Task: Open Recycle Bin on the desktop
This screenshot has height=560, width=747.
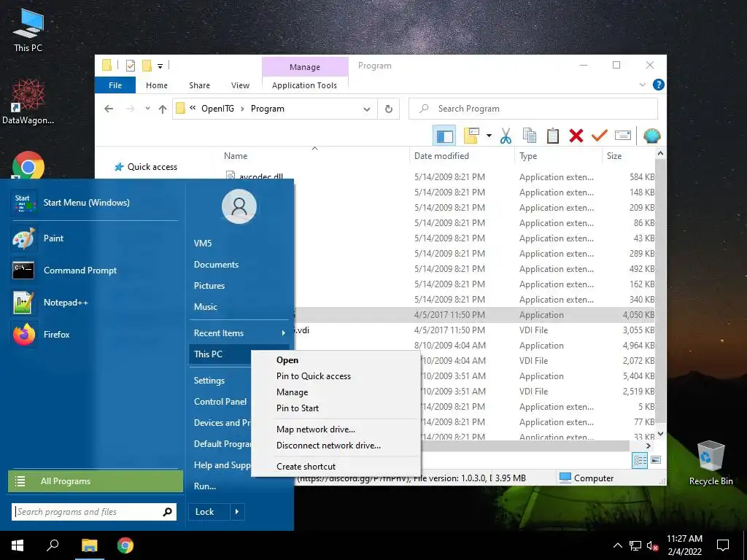Action: point(711,462)
